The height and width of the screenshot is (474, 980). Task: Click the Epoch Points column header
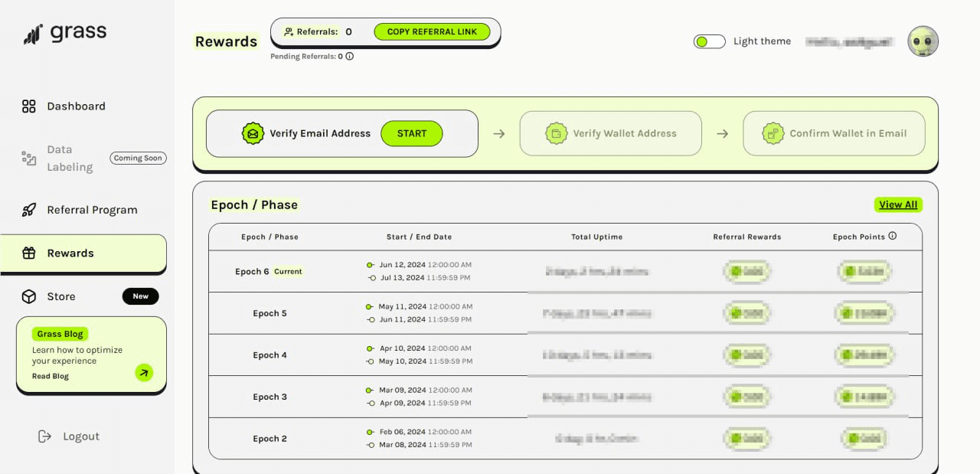click(859, 237)
